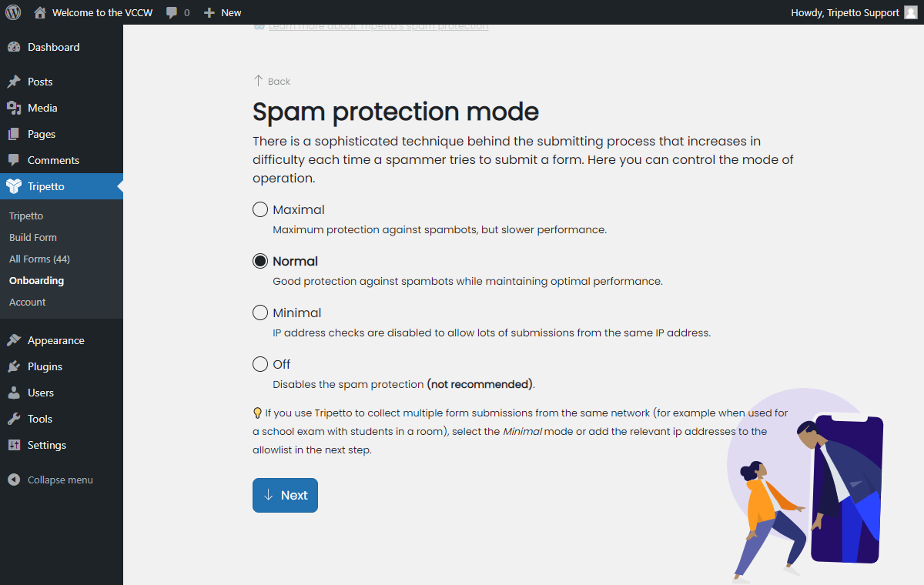This screenshot has height=585, width=924.
Task: Click the WordPress logo icon
Action: click(x=13, y=12)
